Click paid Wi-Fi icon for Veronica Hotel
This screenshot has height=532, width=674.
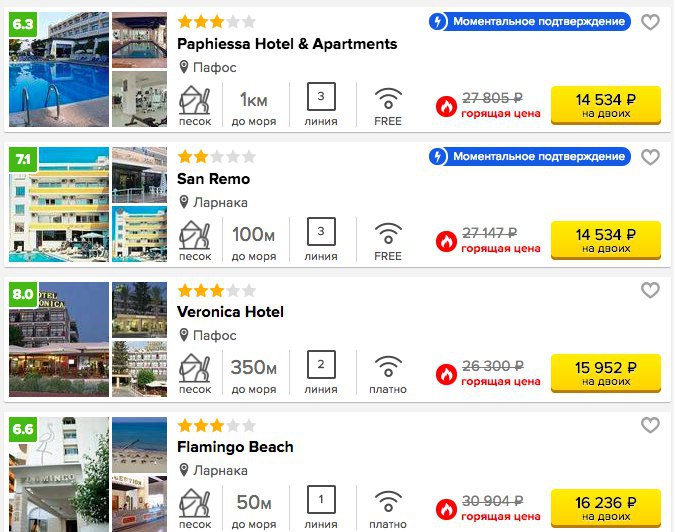click(388, 367)
